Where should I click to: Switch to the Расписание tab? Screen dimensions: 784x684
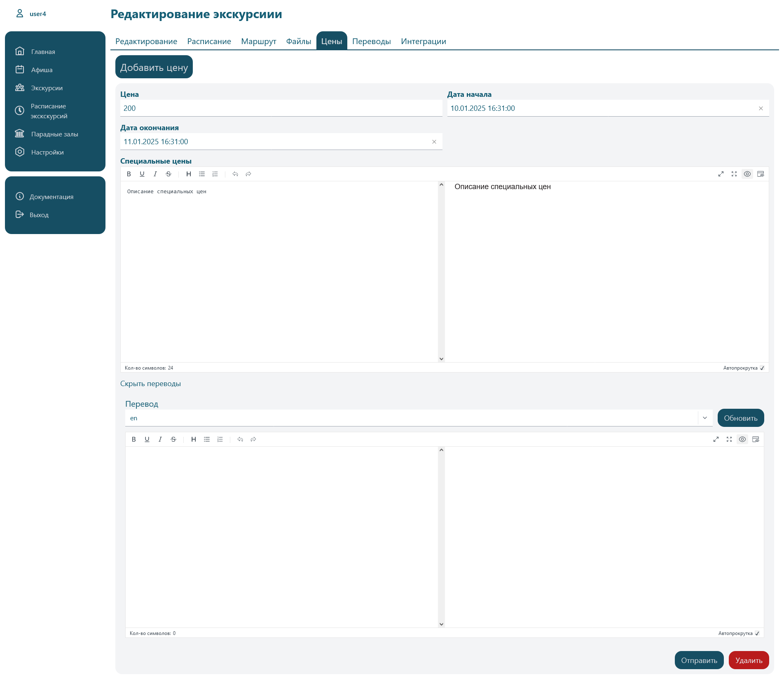(x=209, y=41)
